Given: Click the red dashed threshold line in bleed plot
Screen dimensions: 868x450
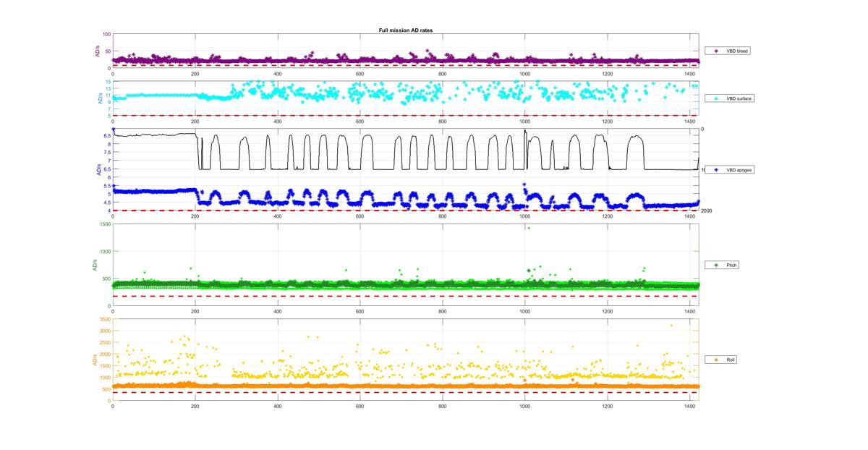Looking at the screenshot, I should tap(406, 66).
